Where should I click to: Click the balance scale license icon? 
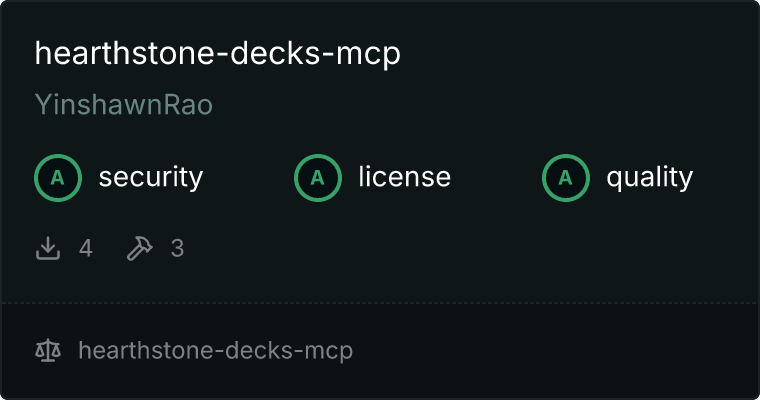click(48, 351)
